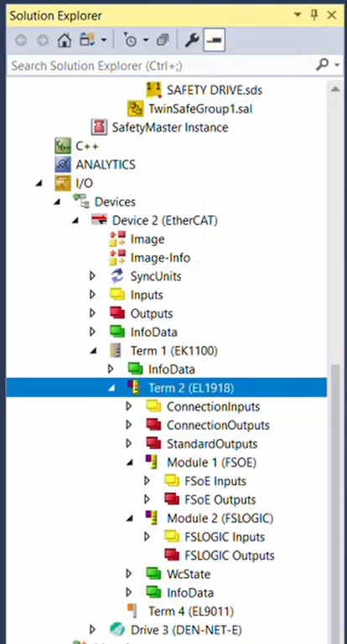Viewport: 347px width, 644px height.
Task: Click the Collapse All toolbar icon
Action: (x=163, y=40)
